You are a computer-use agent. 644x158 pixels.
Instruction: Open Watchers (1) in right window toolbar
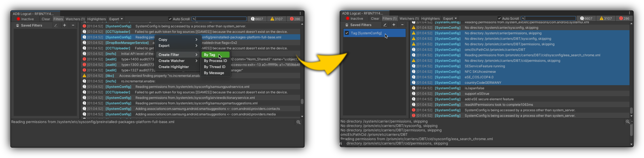[x=409, y=18]
